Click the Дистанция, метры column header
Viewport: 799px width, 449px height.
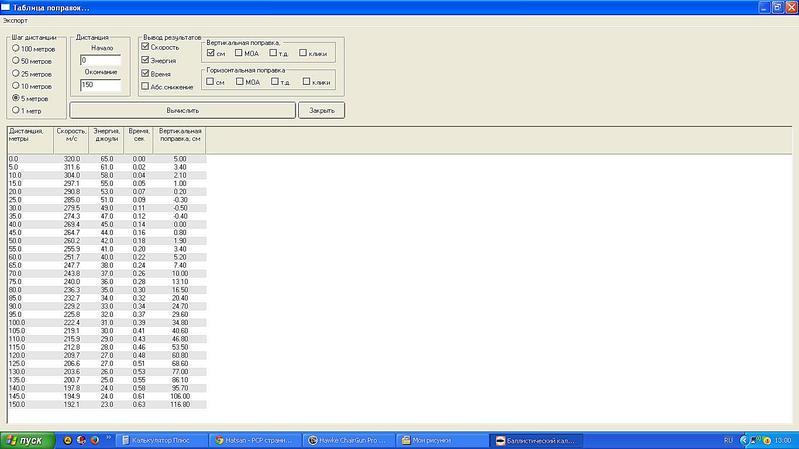click(31, 140)
